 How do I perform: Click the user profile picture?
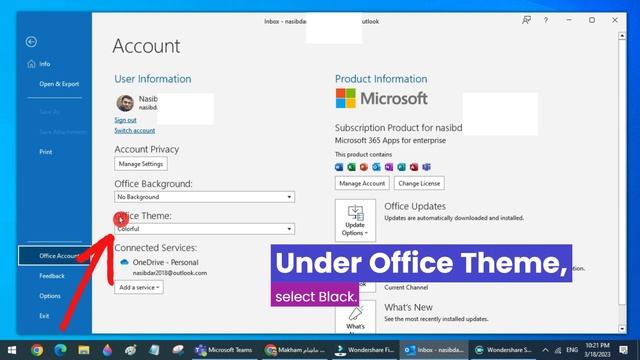point(125,103)
